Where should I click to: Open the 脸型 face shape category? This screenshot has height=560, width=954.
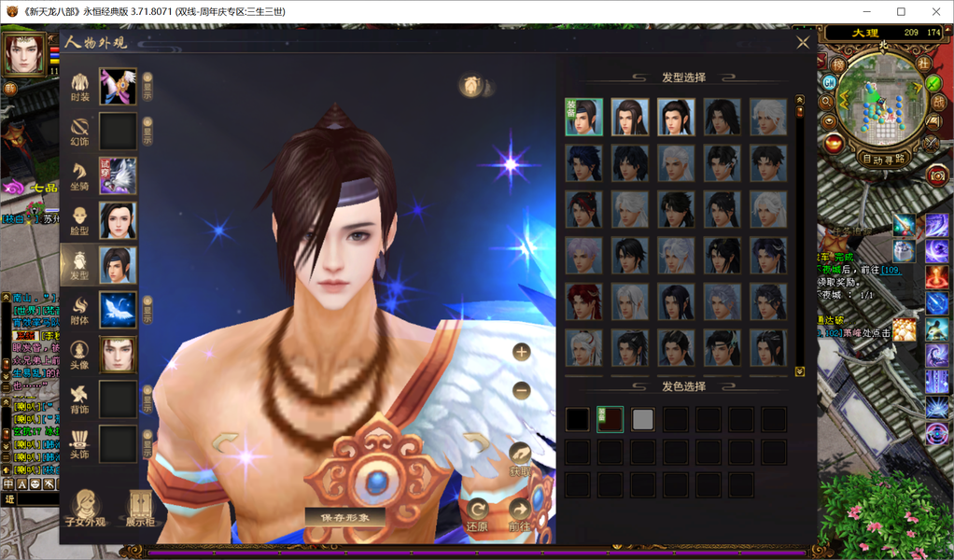tap(79, 220)
